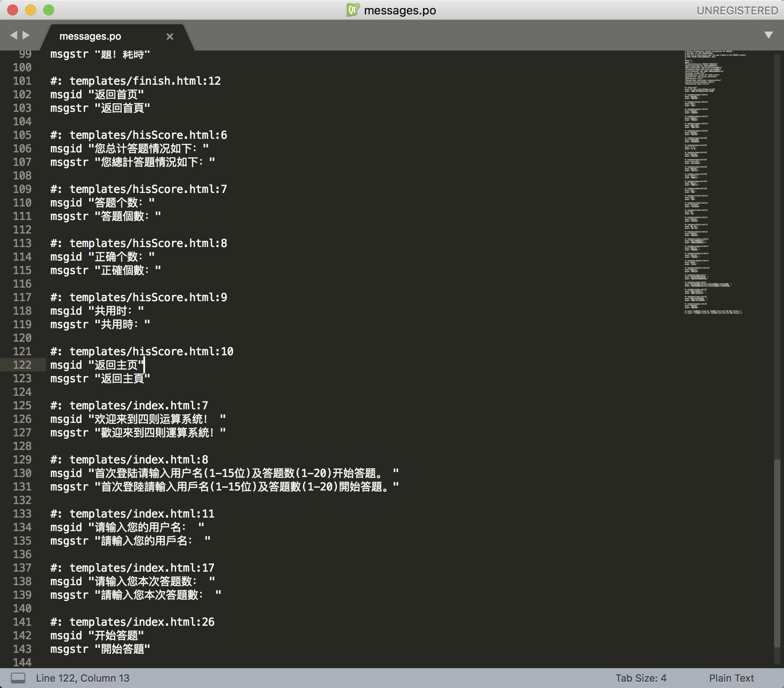Click line number 100 in gutter
This screenshot has height=688, width=784.
coord(22,68)
